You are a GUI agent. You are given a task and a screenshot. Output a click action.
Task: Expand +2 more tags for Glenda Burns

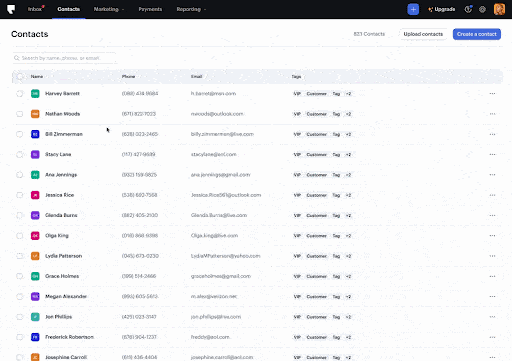[x=348, y=216]
